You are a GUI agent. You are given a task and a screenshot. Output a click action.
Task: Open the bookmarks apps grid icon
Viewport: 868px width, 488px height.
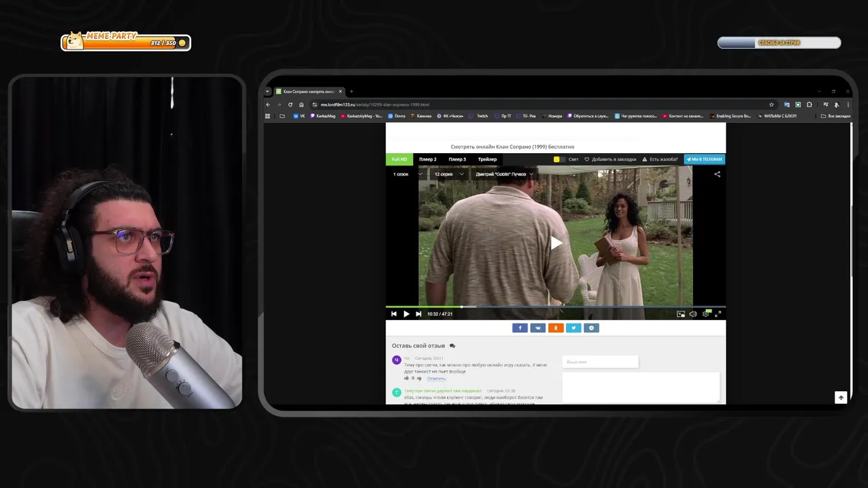point(267,116)
